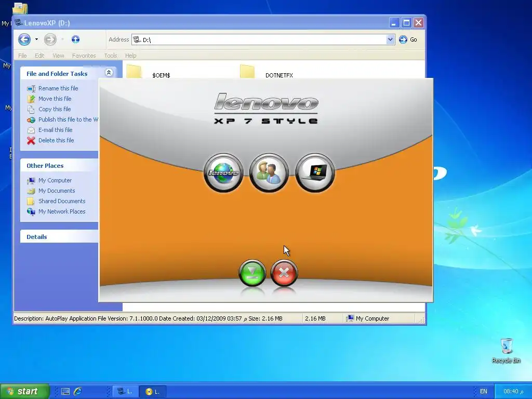Click Move this file link
Image resolution: width=532 pixels, height=399 pixels.
point(55,99)
